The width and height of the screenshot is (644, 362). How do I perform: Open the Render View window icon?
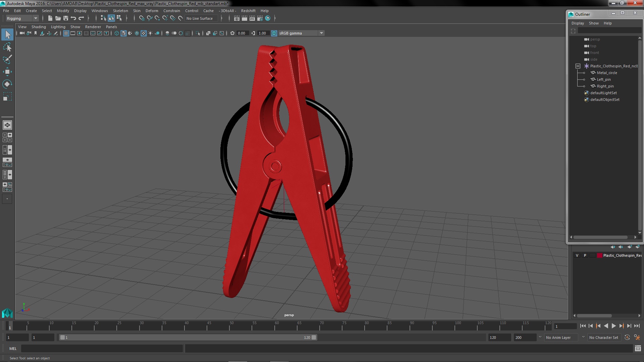coord(237,18)
